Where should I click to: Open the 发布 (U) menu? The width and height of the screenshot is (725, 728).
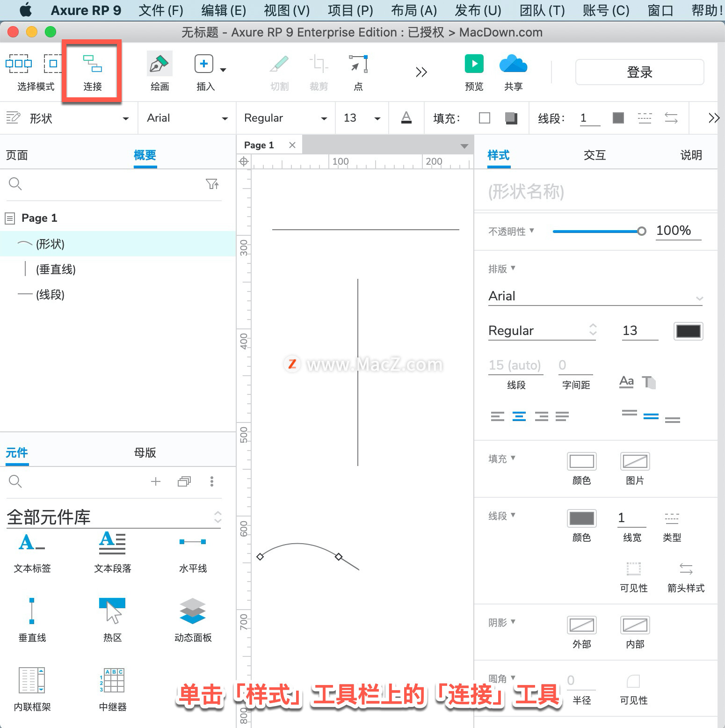pyautogui.click(x=478, y=10)
